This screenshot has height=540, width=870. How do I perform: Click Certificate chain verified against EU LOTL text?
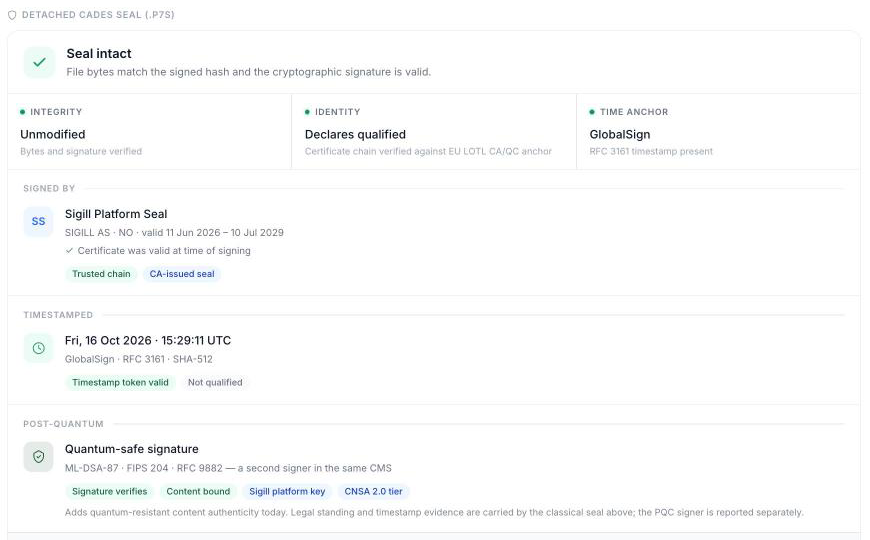click(428, 151)
